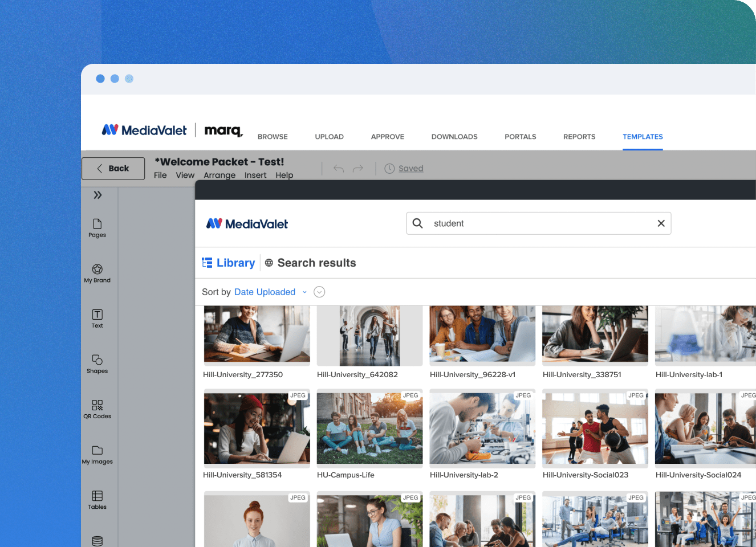Select the Hill-University-Social023 thumbnail
This screenshot has height=547, width=756.
coord(595,427)
